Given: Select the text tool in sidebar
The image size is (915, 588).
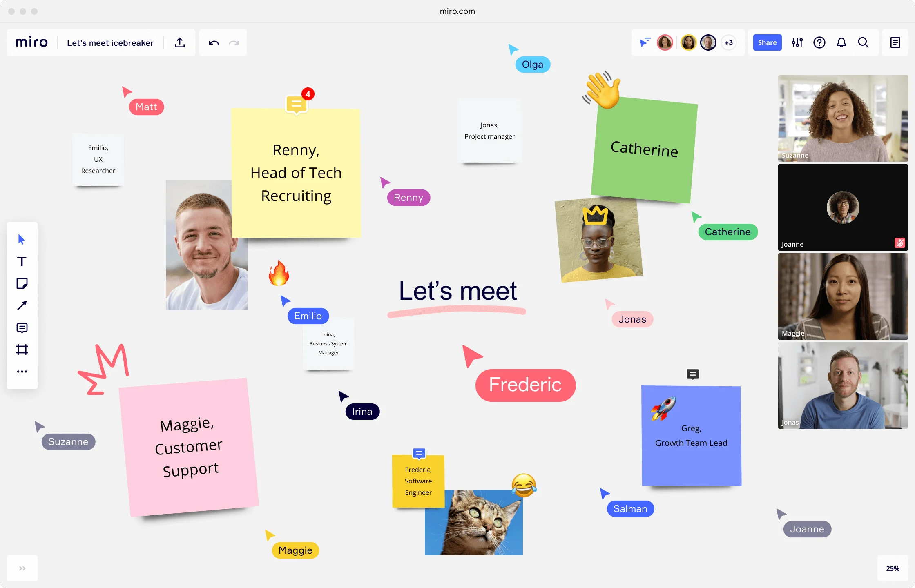Looking at the screenshot, I should [x=22, y=261].
